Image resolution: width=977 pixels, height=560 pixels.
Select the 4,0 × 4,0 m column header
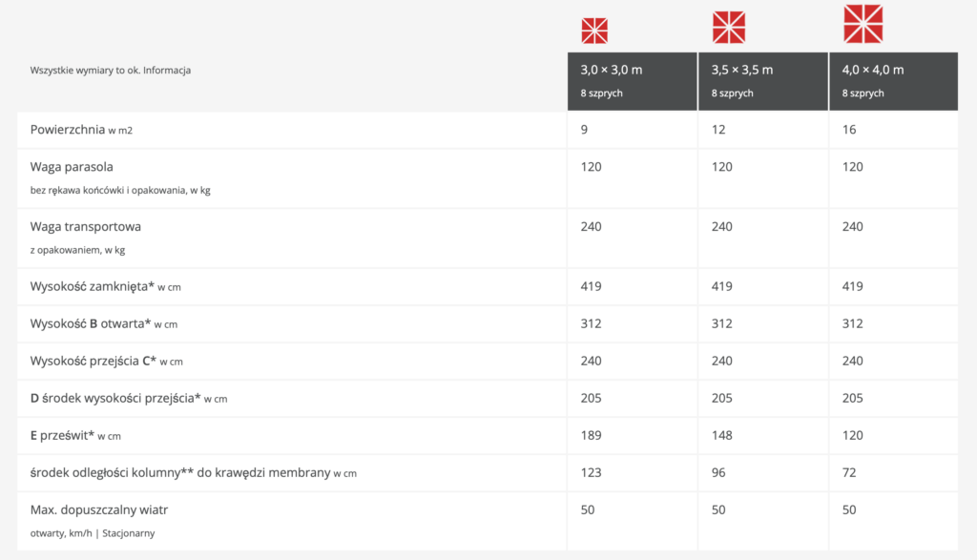(893, 80)
